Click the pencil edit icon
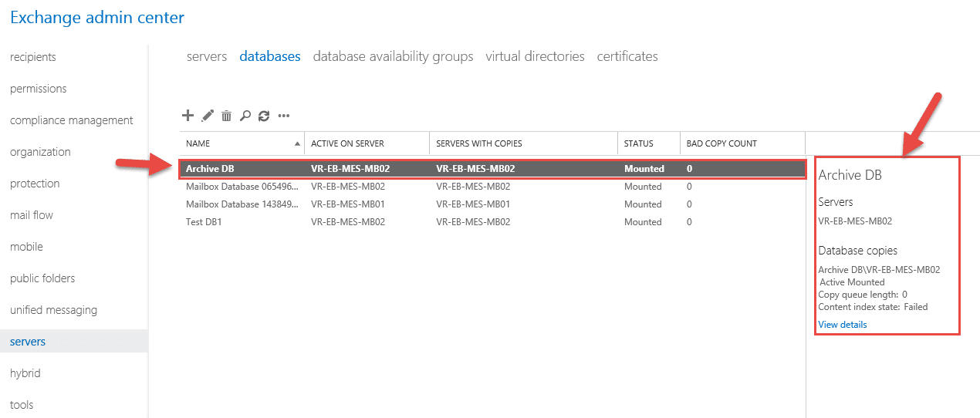Image resolution: width=980 pixels, height=418 pixels. 207,116
